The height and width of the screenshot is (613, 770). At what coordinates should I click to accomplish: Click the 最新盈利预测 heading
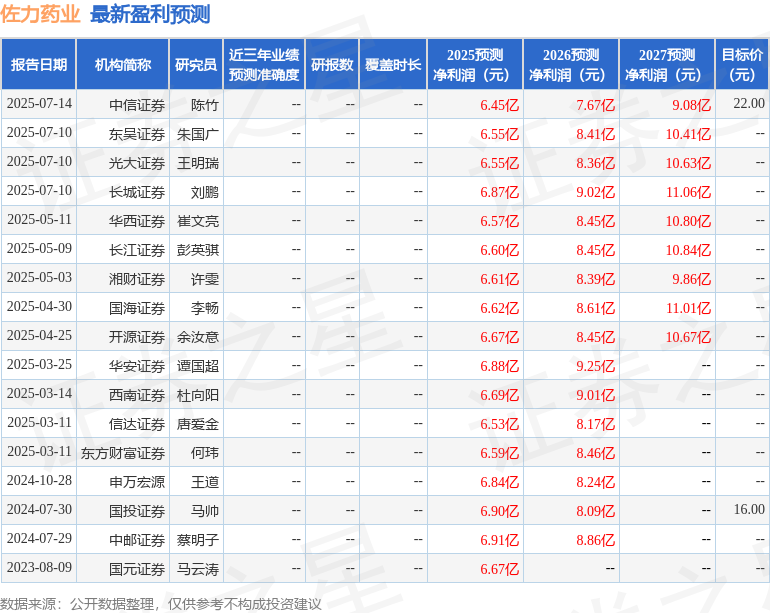tap(150, 14)
